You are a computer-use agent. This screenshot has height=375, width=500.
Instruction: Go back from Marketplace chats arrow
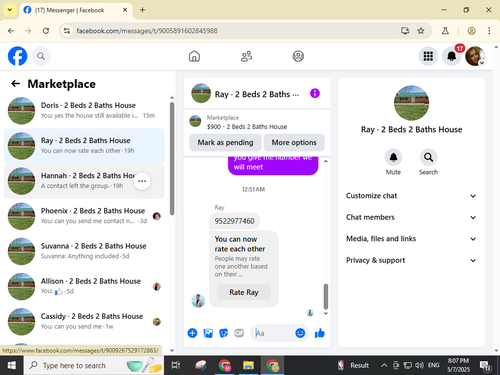(x=15, y=84)
